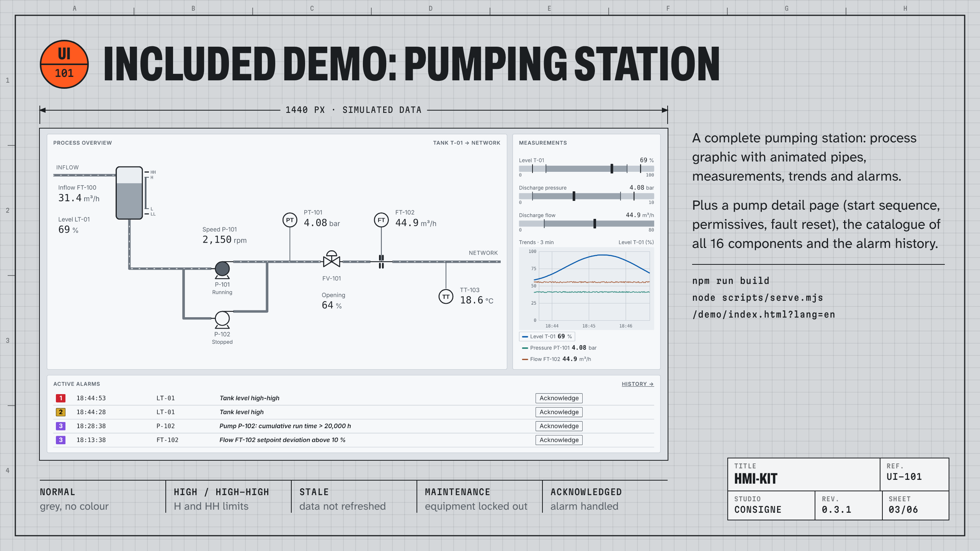Click priority 3 badge of FT-102 alarm
This screenshot has height=551, width=980.
60,440
